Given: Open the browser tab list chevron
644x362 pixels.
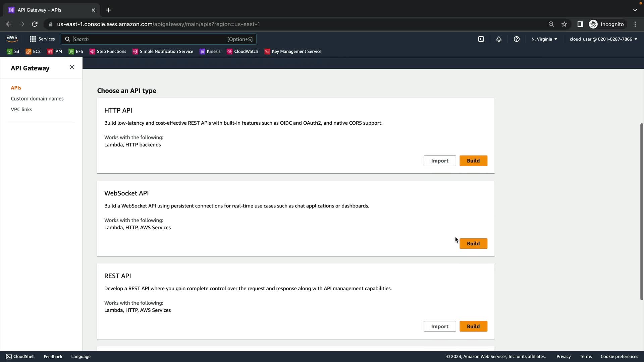Looking at the screenshot, I should tap(635, 10).
